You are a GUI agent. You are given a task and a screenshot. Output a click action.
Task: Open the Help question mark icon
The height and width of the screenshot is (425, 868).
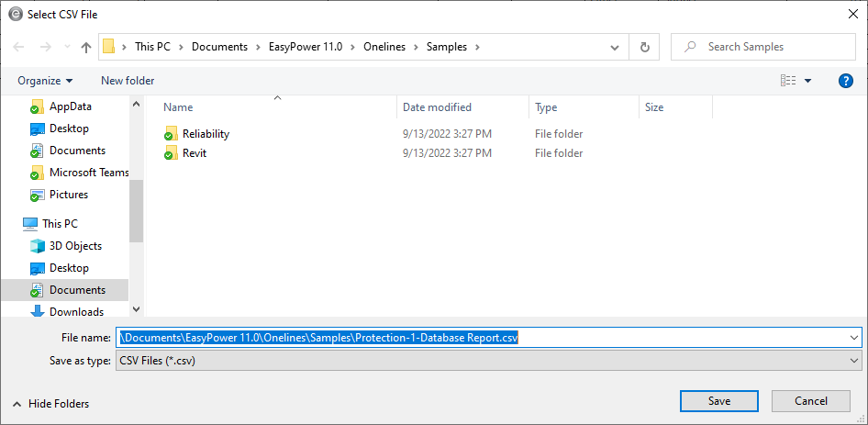[x=846, y=81]
